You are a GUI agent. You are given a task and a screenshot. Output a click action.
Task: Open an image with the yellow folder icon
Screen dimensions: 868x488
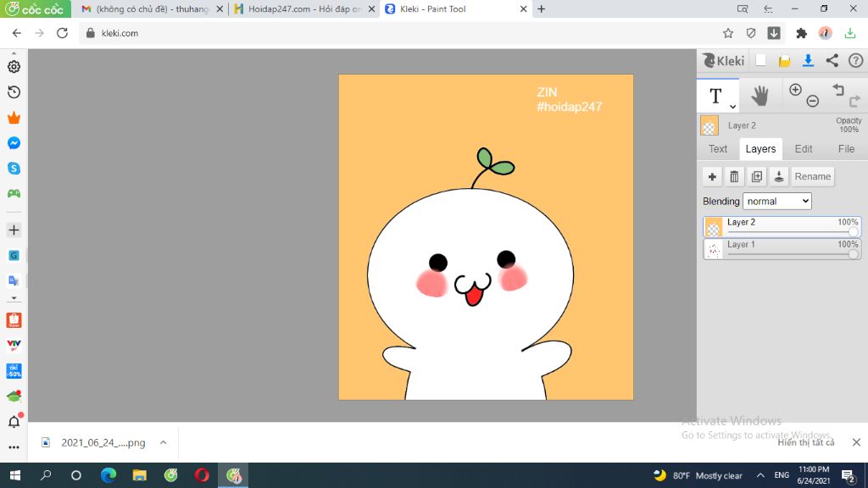tap(784, 61)
